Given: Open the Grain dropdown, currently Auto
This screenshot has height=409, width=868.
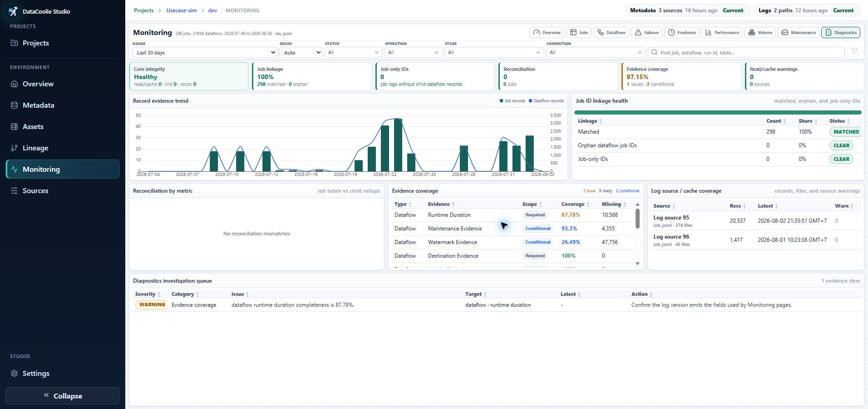Looking at the screenshot, I should pyautogui.click(x=301, y=53).
